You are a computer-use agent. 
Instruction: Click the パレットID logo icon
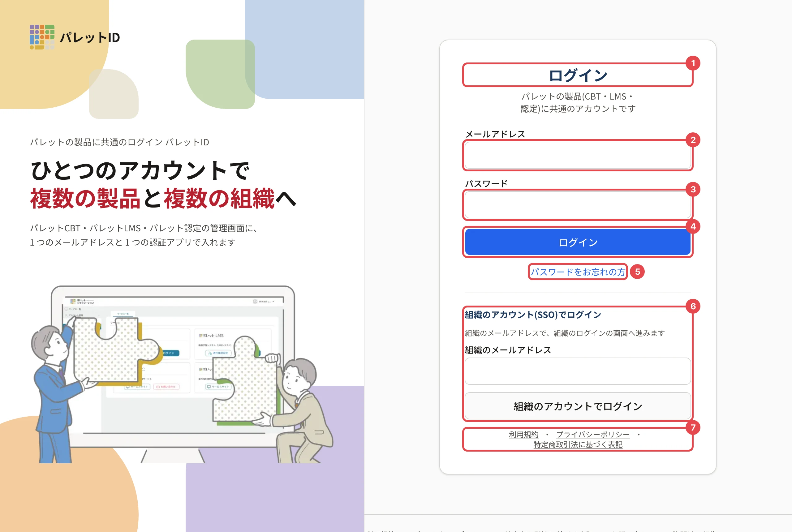42,37
